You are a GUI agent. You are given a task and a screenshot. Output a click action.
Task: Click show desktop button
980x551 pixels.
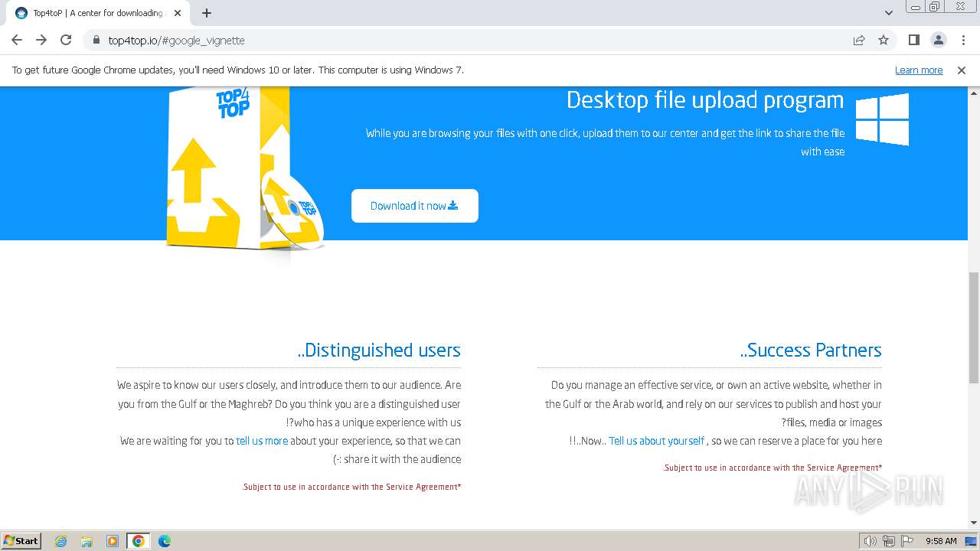click(972, 541)
